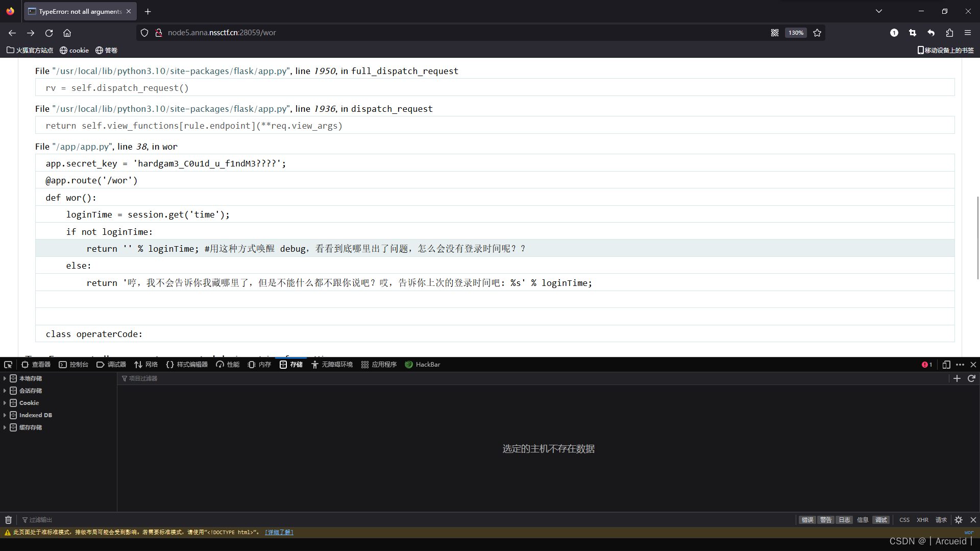The width and height of the screenshot is (980, 551).
Task: Toggle responsive design mode icon
Action: point(946,365)
